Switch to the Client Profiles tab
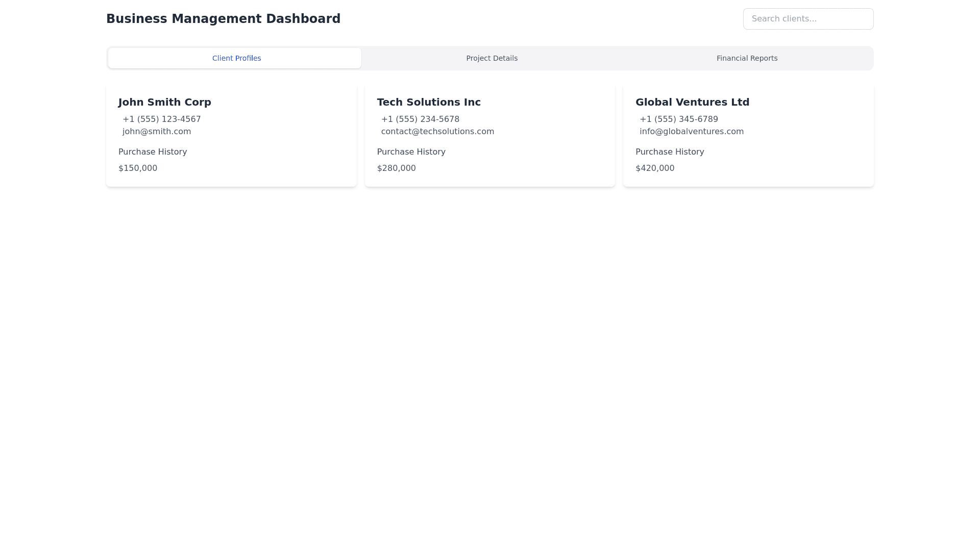Screen dimensions: 980x551 click(x=236, y=58)
